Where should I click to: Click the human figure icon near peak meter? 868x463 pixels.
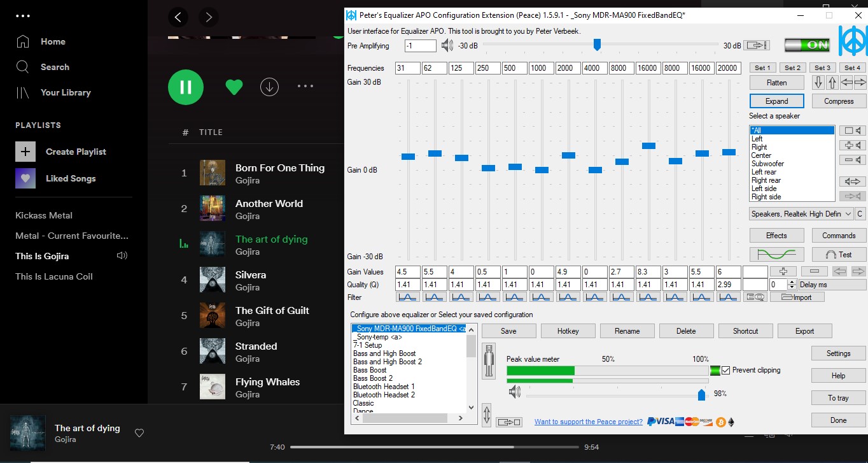tap(489, 361)
